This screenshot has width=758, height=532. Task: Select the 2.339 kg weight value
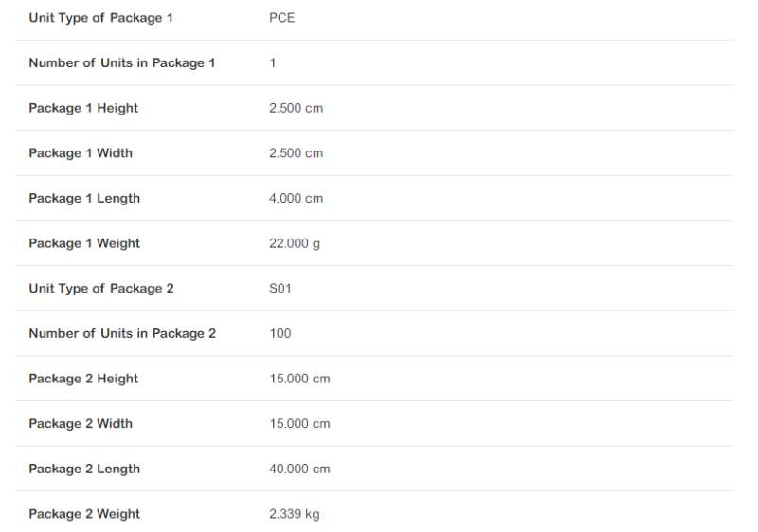[295, 514]
